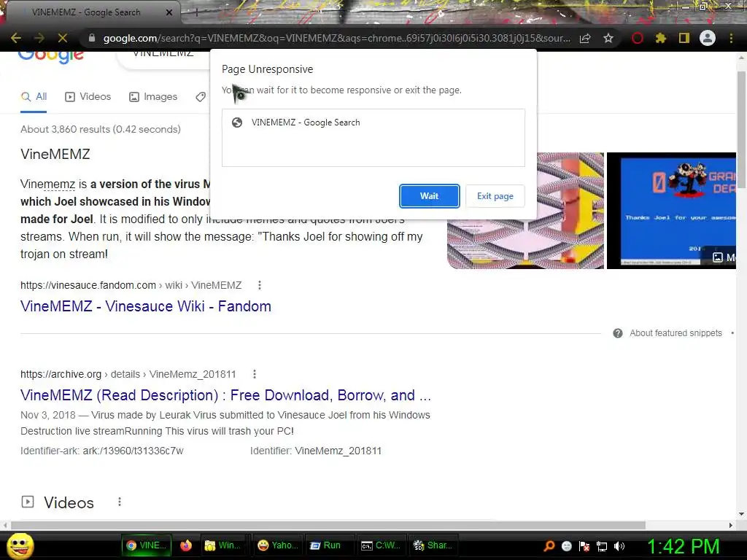The height and width of the screenshot is (560, 747).
Task: Share this page icon in address bar
Action: (x=585, y=38)
